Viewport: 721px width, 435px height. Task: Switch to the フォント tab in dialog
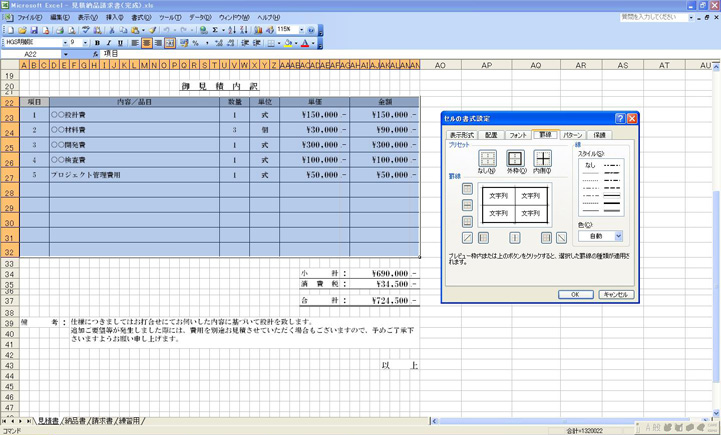518,135
